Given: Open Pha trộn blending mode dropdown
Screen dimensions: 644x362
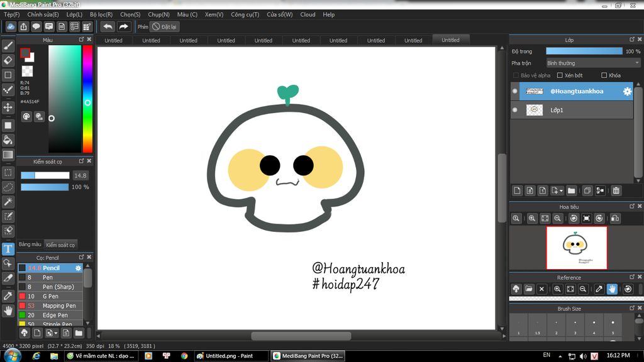Looking at the screenshot, I should [593, 63].
